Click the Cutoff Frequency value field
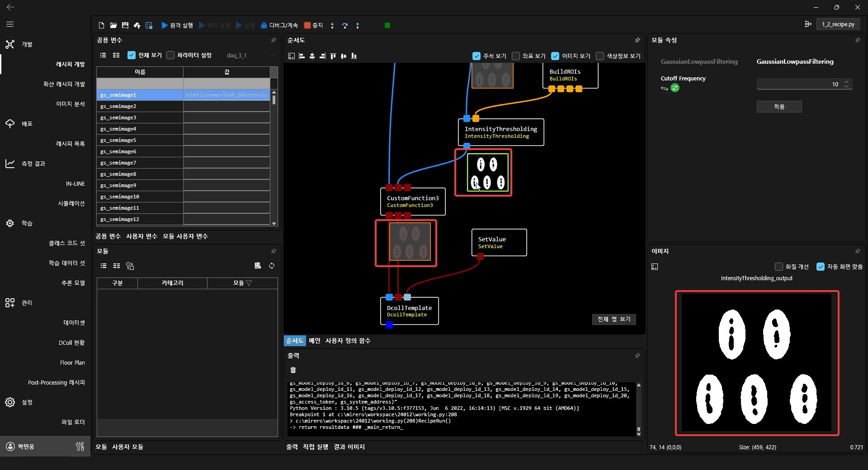868x470 pixels. coord(798,84)
